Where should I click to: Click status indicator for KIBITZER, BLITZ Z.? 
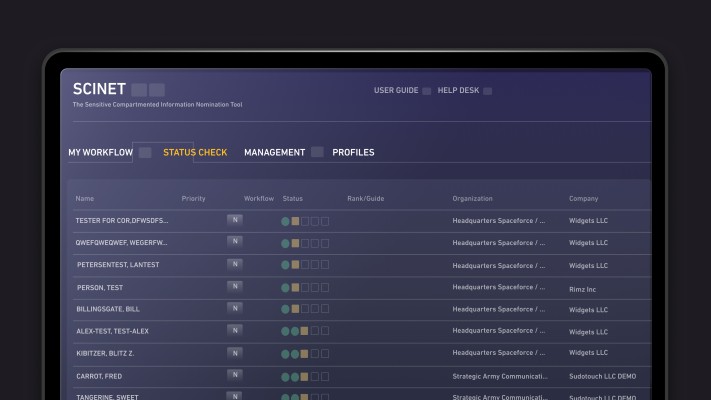305,354
